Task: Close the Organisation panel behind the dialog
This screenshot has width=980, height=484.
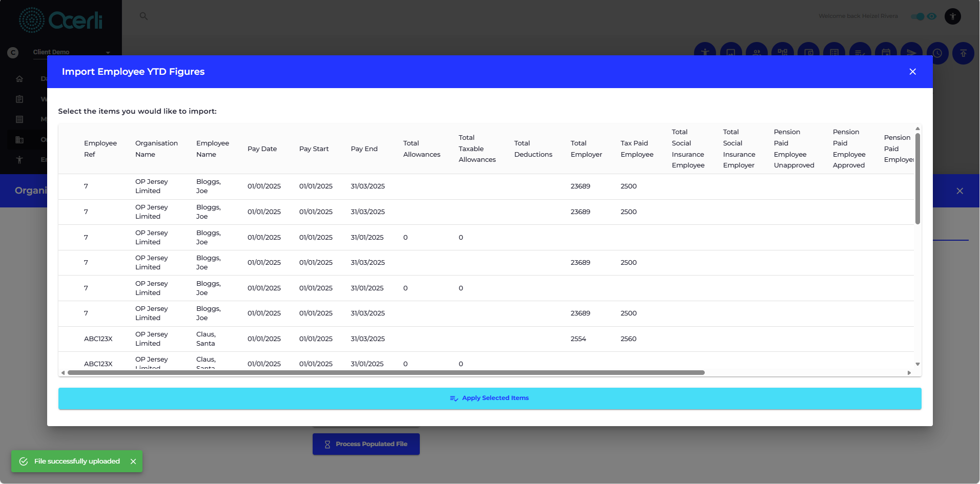Action: (959, 191)
